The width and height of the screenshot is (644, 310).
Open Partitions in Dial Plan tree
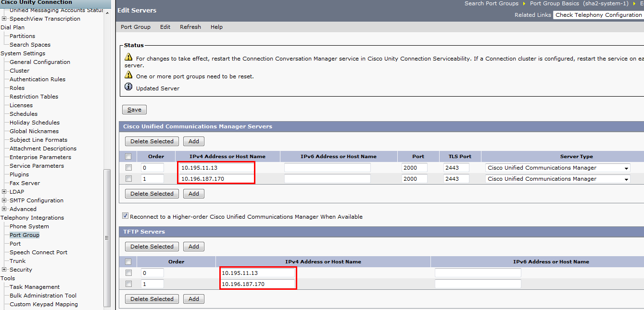[22, 36]
